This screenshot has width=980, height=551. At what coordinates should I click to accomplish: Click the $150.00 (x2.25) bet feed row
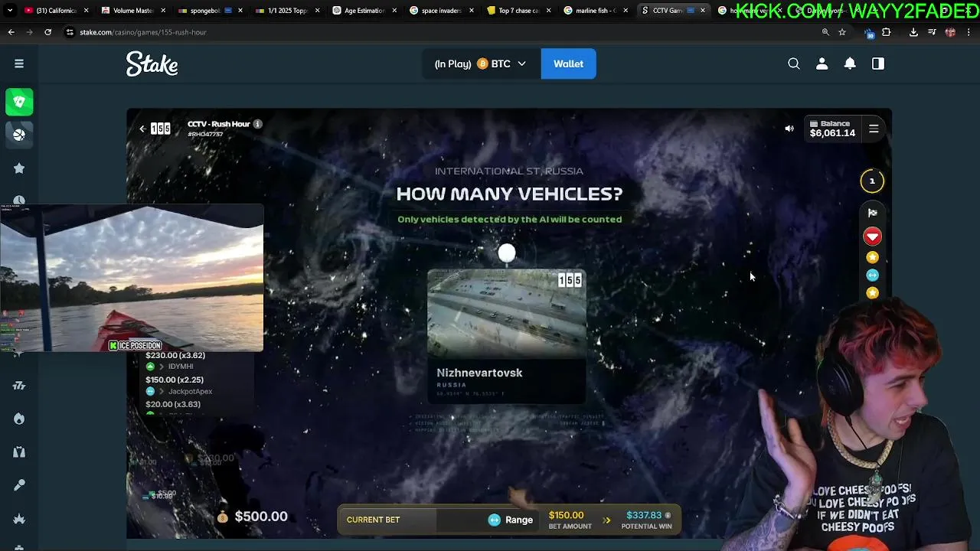175,380
